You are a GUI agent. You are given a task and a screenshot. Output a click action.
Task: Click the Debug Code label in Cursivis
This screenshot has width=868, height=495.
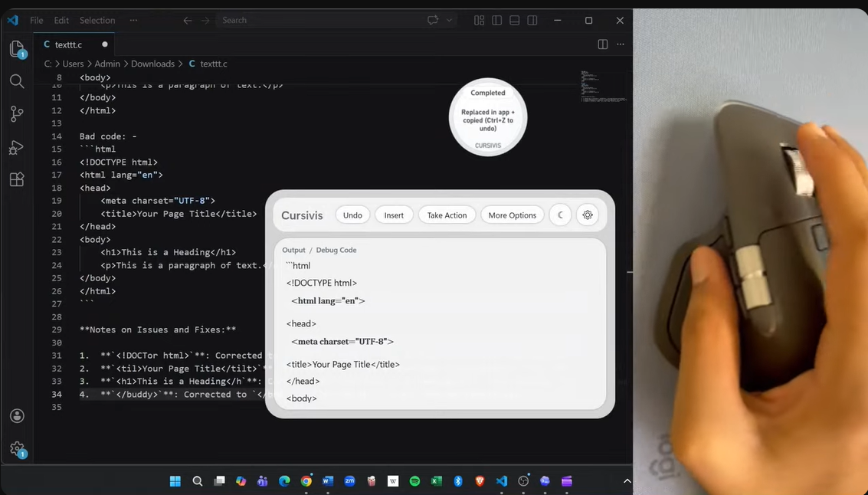(336, 251)
